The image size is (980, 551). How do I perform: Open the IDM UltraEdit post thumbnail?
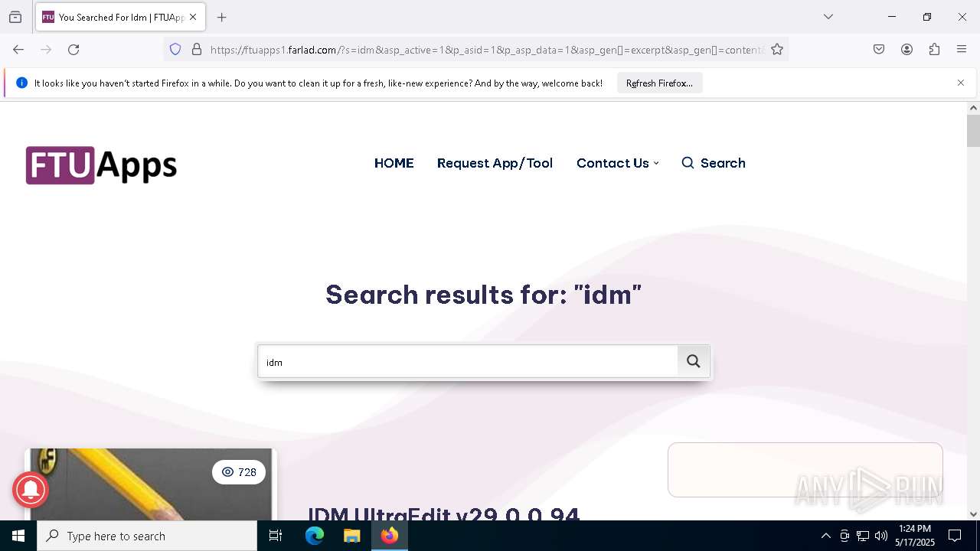pos(150,484)
